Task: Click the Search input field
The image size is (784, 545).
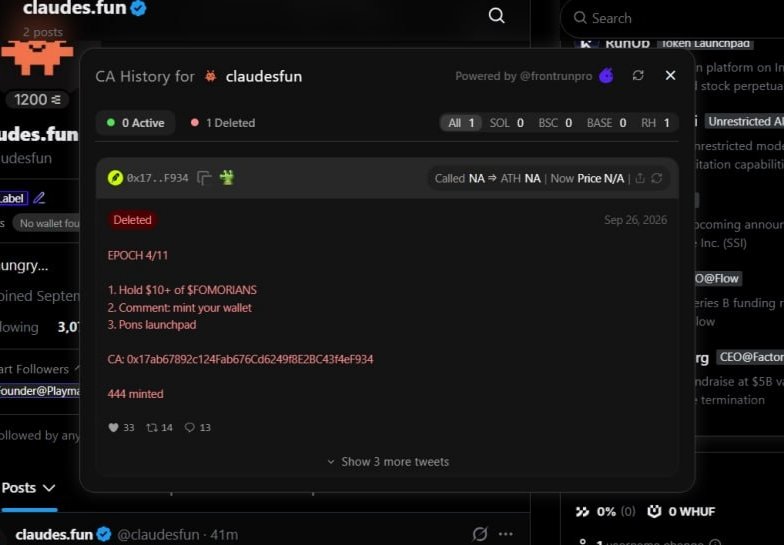Action: point(672,18)
